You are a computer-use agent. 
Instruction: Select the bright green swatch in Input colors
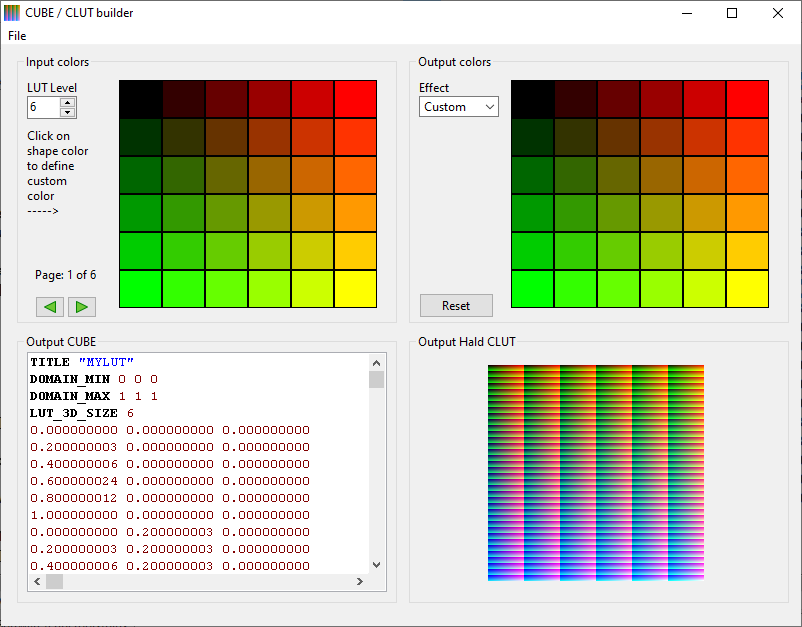[x=141, y=289]
